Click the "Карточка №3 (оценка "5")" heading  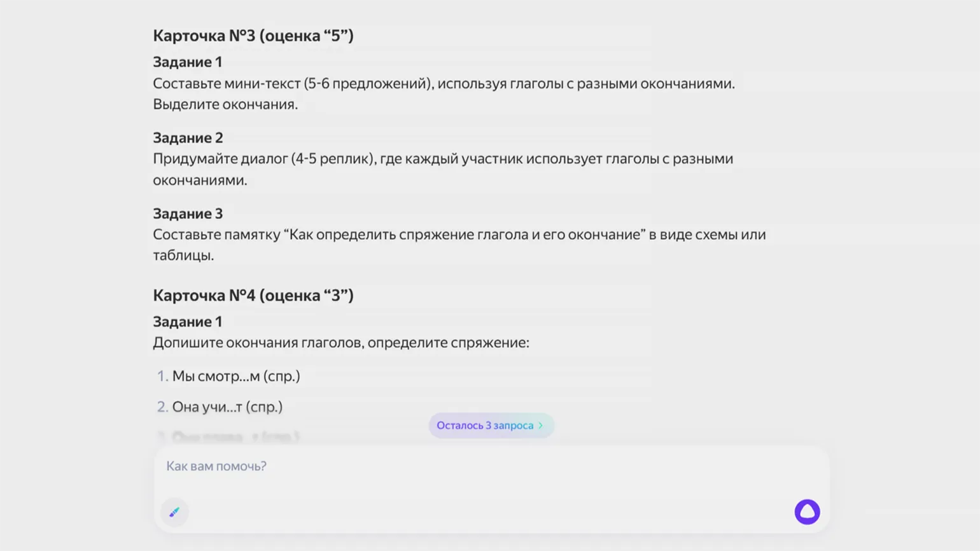253,36
